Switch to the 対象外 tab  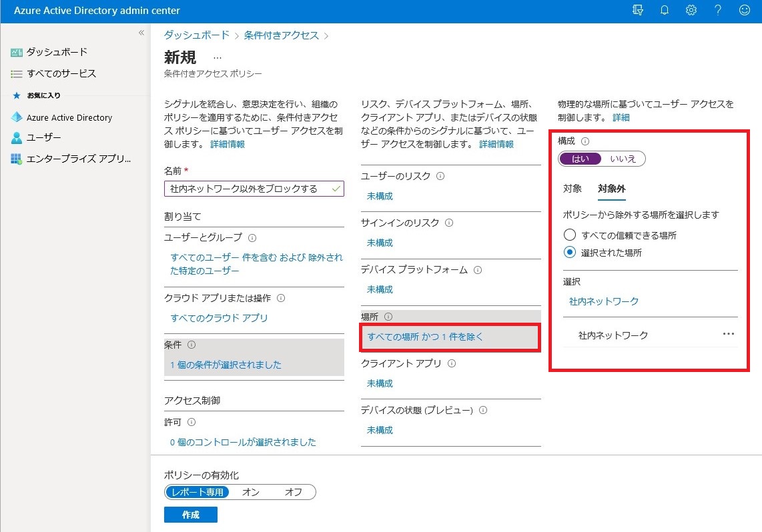pyautogui.click(x=611, y=189)
